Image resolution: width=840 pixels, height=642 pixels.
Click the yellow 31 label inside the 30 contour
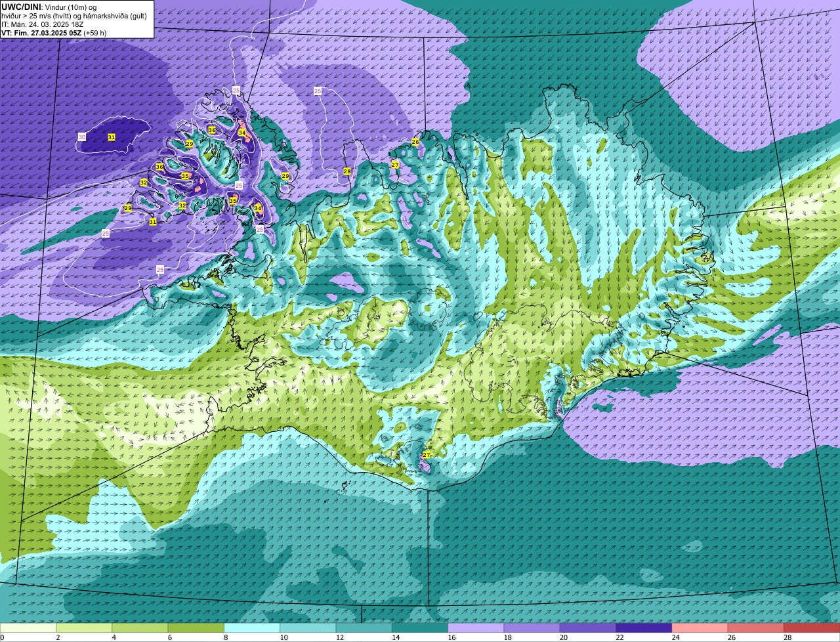click(x=112, y=137)
